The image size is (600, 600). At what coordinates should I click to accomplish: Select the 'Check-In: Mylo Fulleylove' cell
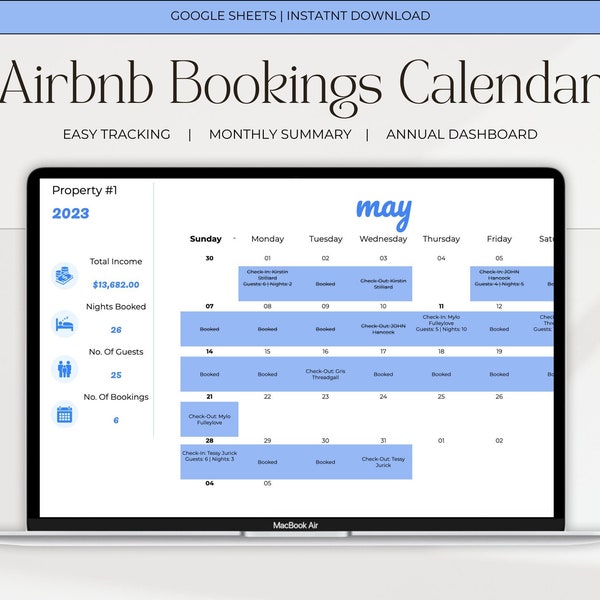tap(441, 329)
